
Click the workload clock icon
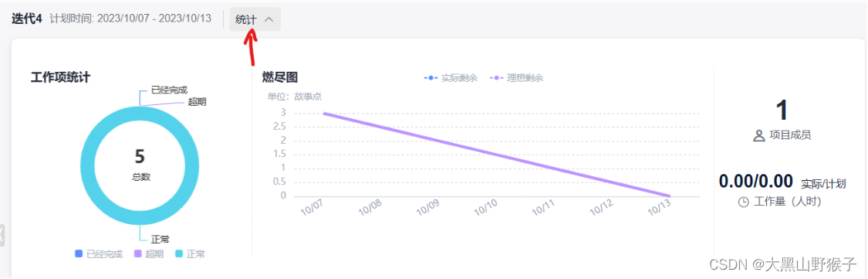coord(744,202)
